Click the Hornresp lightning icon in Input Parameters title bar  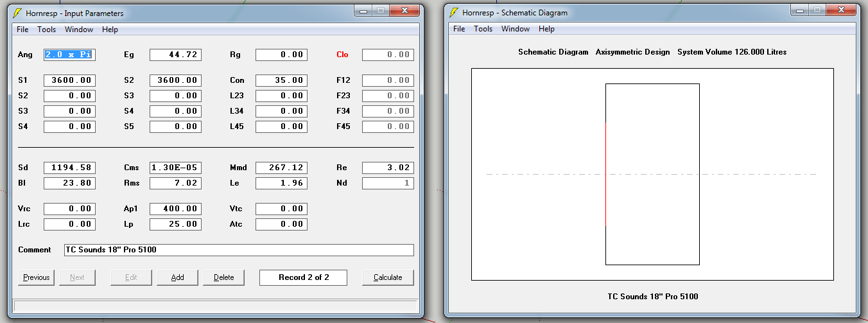pyautogui.click(x=17, y=12)
